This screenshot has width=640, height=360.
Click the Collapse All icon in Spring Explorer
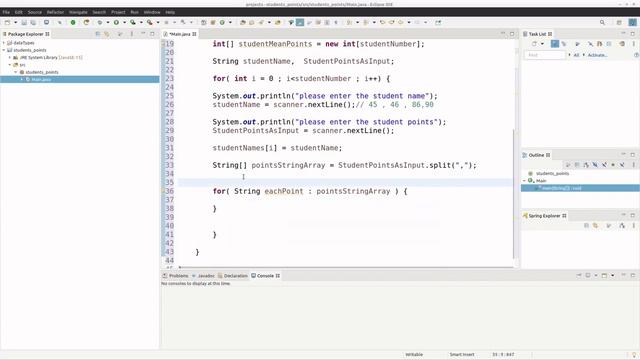(587, 225)
